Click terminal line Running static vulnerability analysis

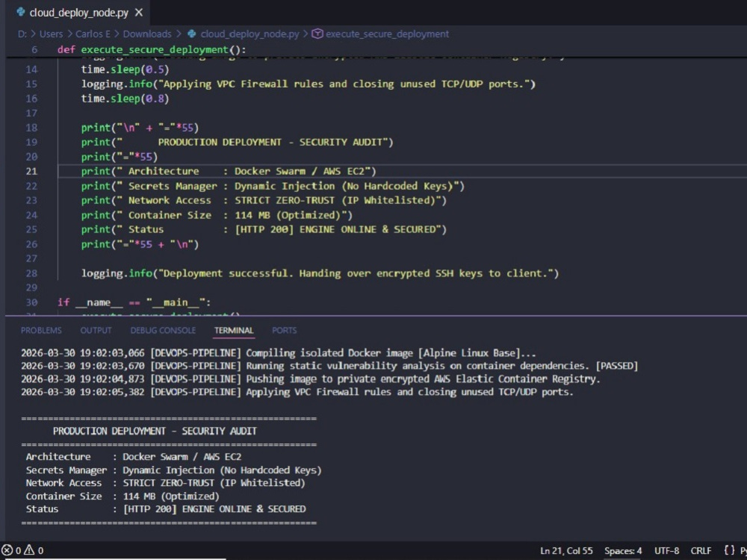[329, 366]
